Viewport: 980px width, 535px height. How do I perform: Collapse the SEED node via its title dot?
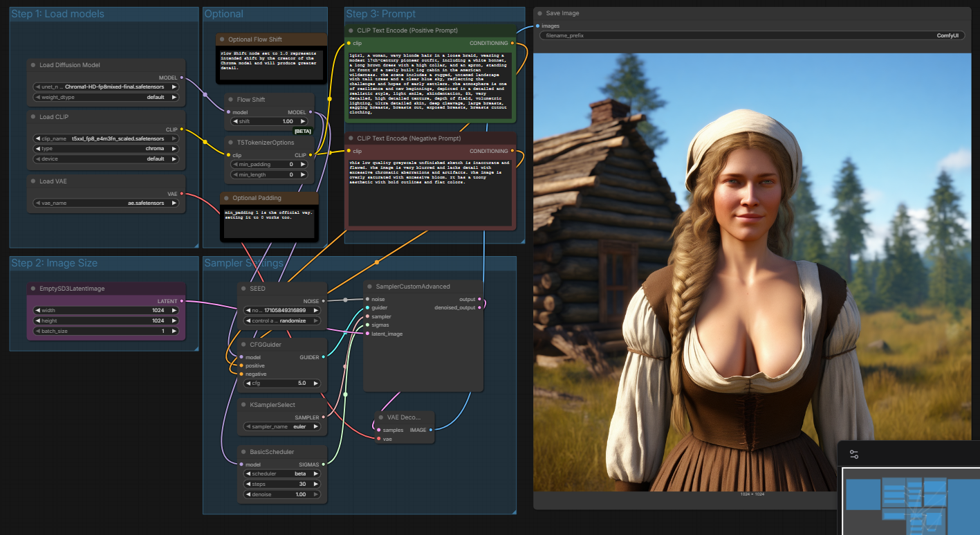(x=243, y=289)
